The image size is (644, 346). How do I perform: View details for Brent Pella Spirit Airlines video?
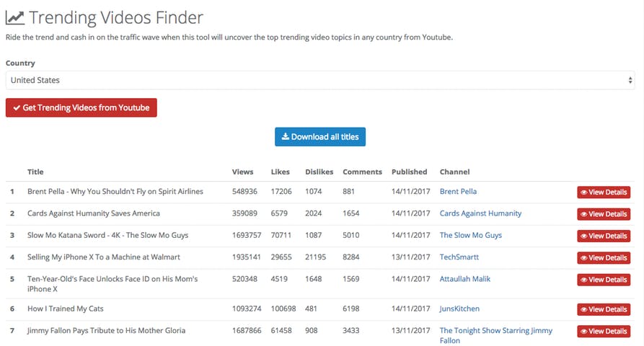pos(604,192)
